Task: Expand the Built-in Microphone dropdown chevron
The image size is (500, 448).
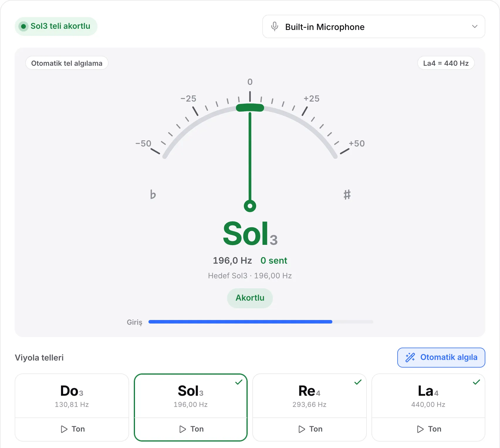Action: coord(474,26)
